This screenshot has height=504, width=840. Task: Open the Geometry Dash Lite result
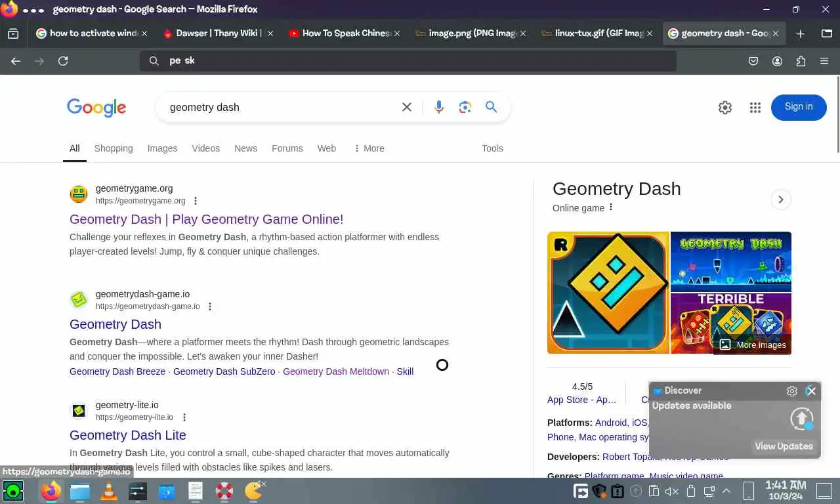coord(128,435)
